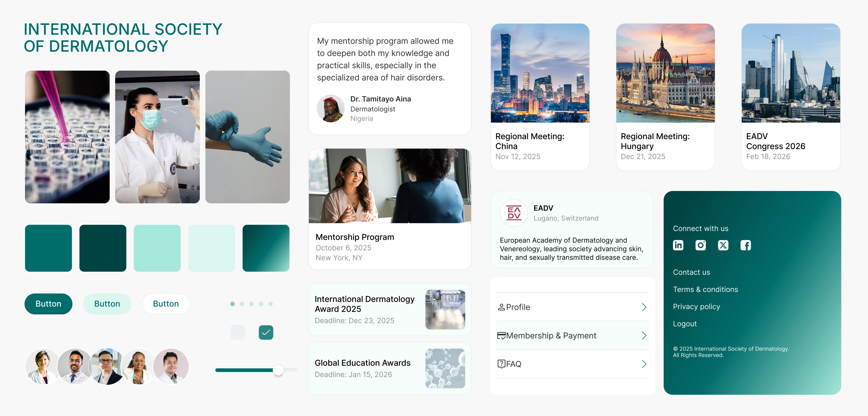Select the first carousel pagination dot
The height and width of the screenshot is (416, 868).
click(x=233, y=304)
